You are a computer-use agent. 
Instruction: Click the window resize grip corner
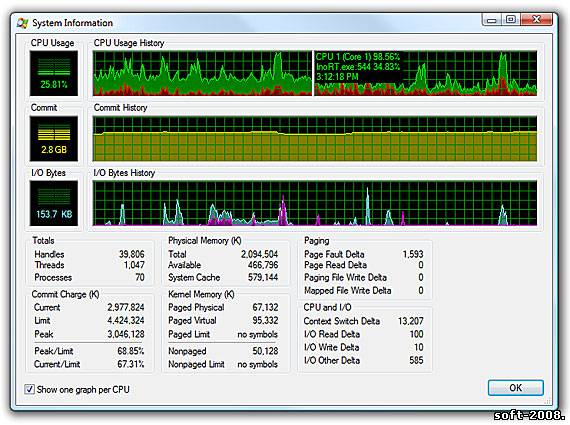(548, 402)
